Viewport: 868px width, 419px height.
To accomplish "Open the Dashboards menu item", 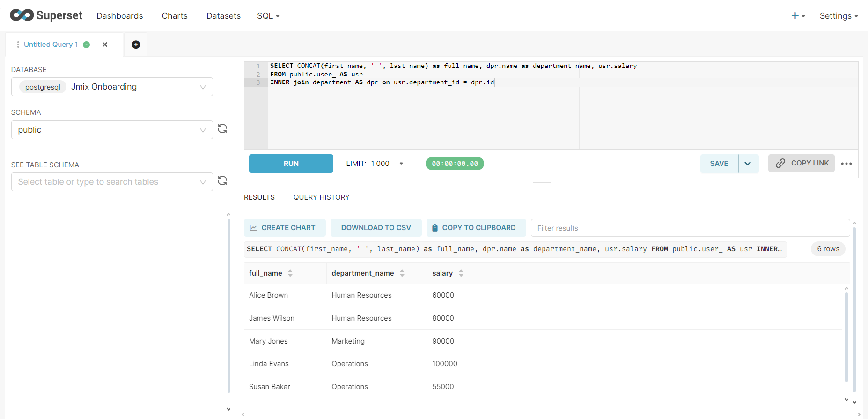I will [119, 16].
